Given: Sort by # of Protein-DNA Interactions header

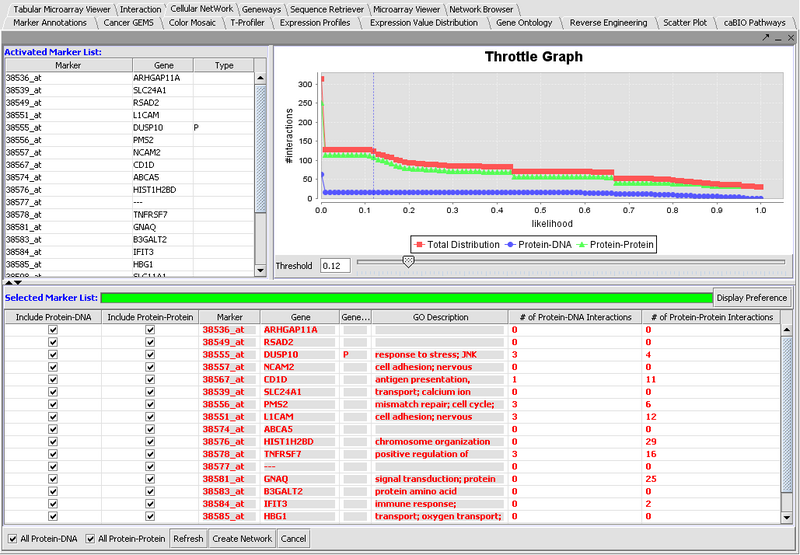Looking at the screenshot, I should click(575, 317).
